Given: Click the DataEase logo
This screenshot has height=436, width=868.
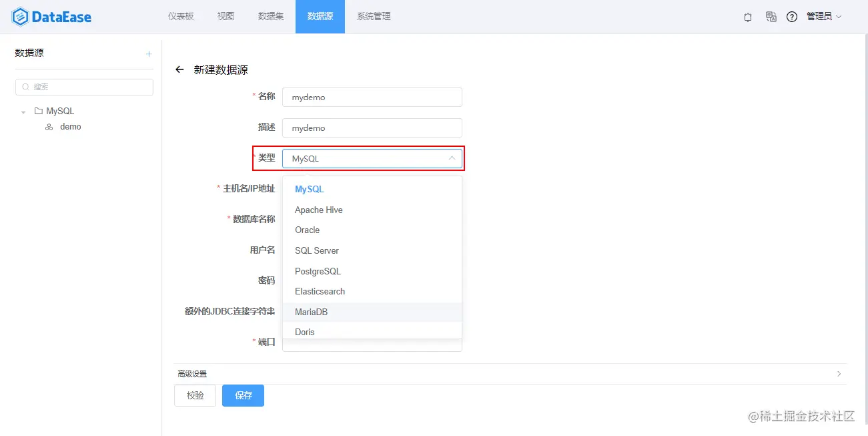Looking at the screenshot, I should tap(51, 17).
